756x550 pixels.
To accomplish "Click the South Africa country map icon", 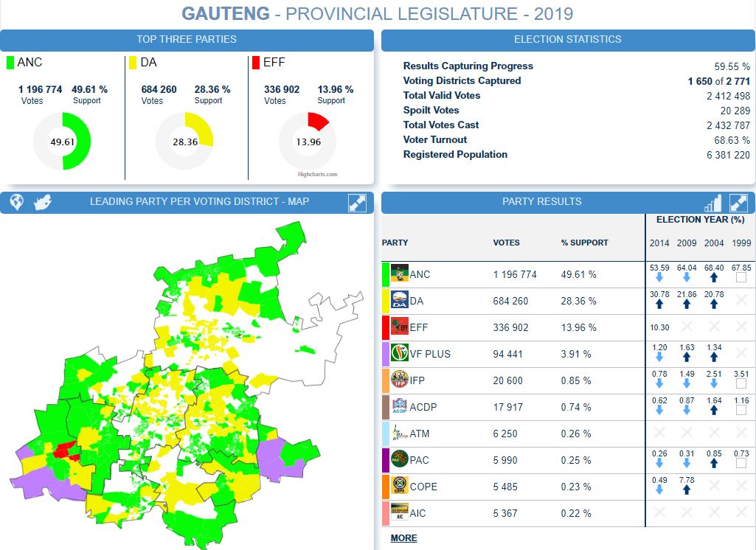I will 43,203.
